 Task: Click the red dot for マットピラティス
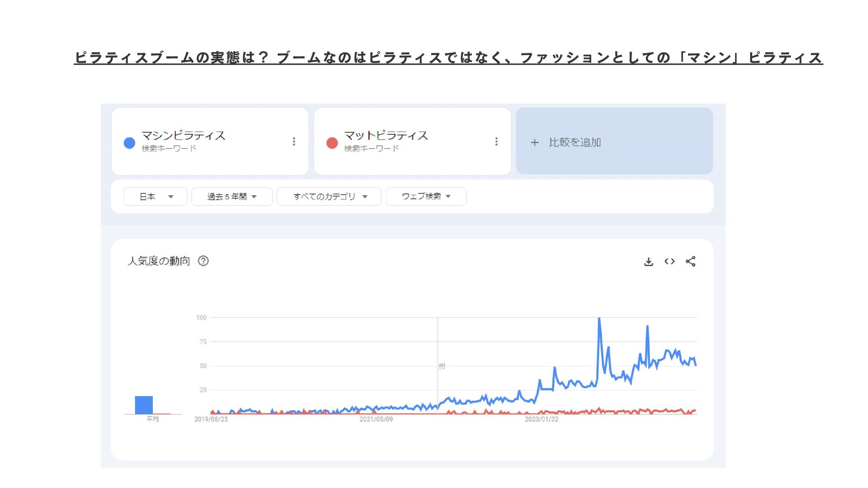[x=332, y=143]
